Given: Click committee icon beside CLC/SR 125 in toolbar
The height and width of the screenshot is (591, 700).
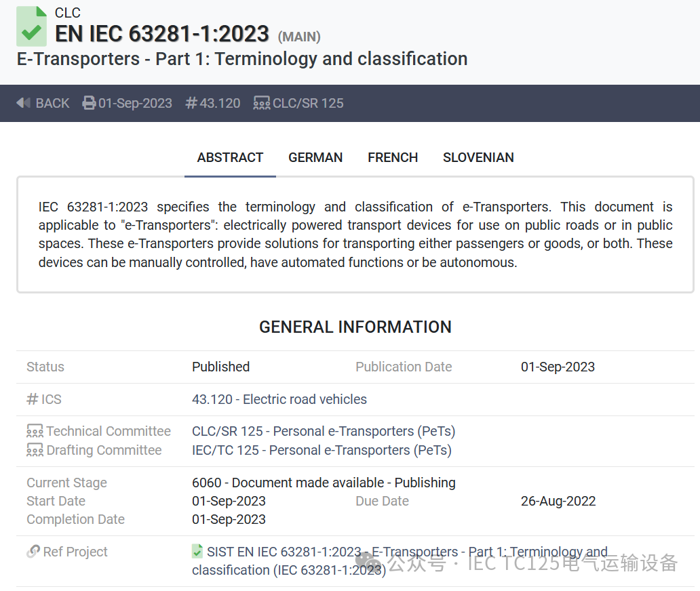Looking at the screenshot, I should point(261,103).
